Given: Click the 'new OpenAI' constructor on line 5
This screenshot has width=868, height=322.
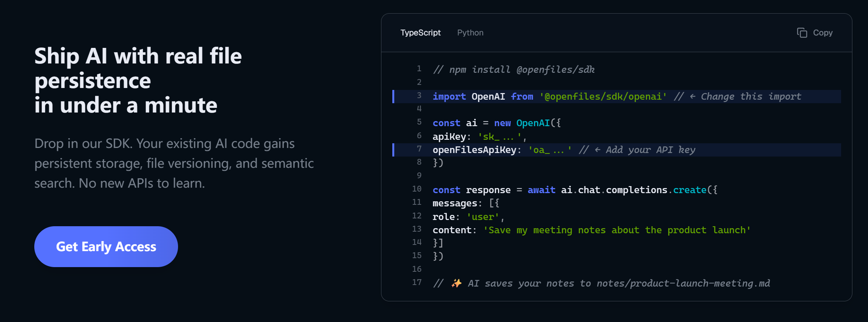Looking at the screenshot, I should [522, 123].
